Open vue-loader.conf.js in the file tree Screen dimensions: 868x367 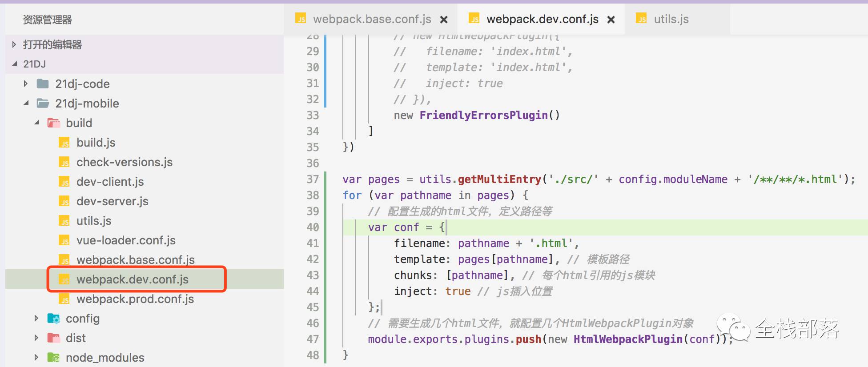point(126,240)
